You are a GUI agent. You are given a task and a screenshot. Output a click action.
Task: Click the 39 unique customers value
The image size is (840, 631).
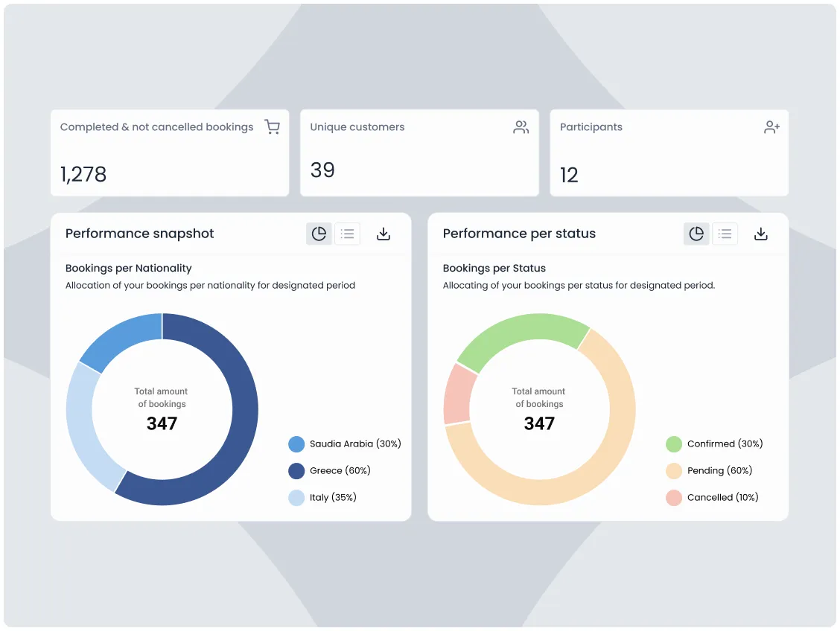click(322, 170)
